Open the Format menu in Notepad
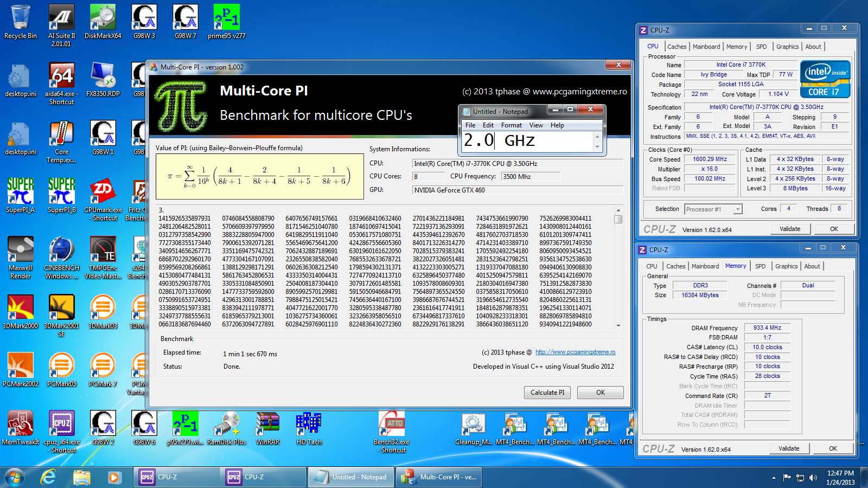Viewport: 868px width, 488px height. 511,125
